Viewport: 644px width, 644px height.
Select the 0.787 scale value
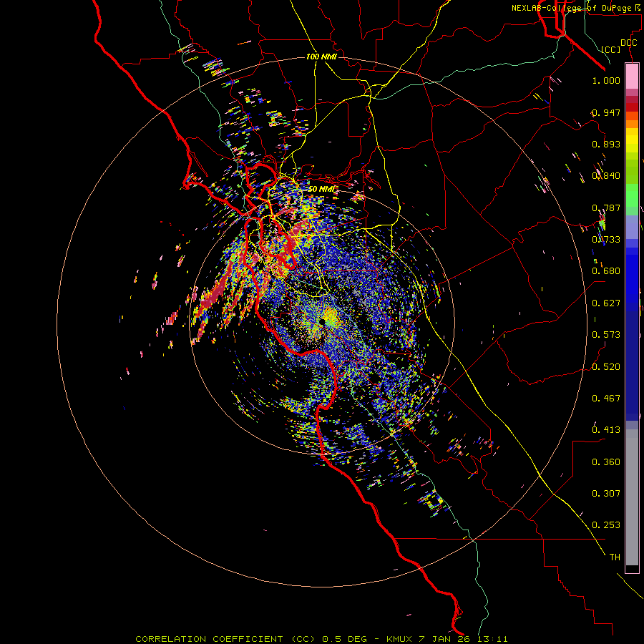coord(606,208)
